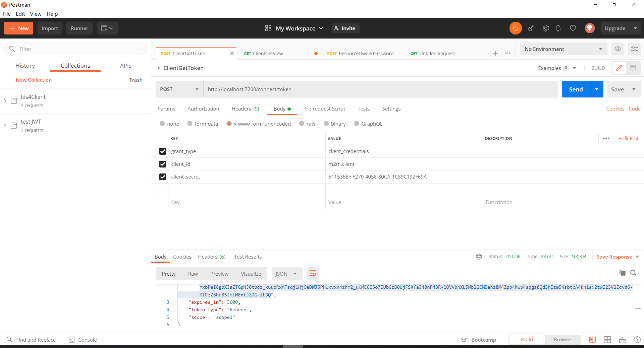Screen dimensions: 644x348
Task: Open manage environments sliders icon
Action: pyautogui.click(x=634, y=49)
